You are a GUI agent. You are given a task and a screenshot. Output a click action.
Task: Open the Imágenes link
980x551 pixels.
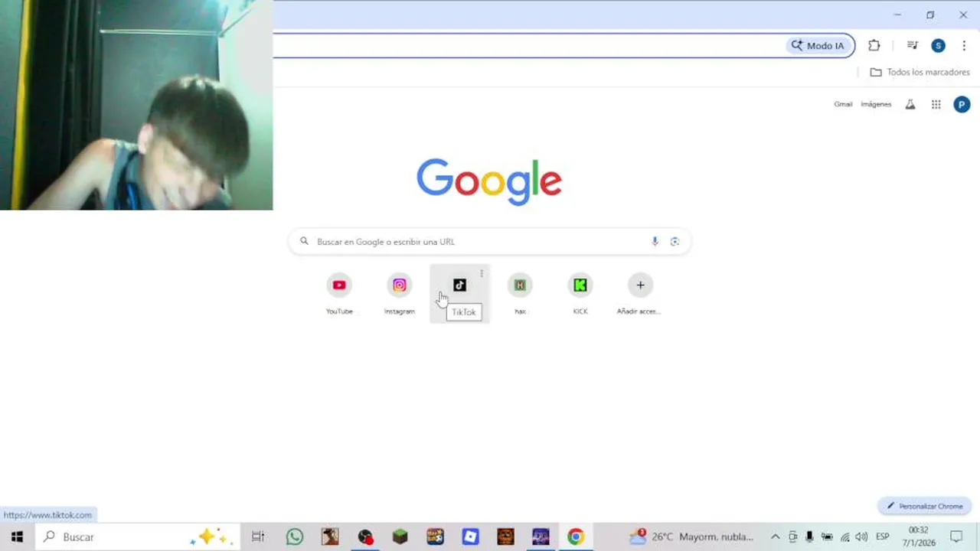click(x=876, y=104)
